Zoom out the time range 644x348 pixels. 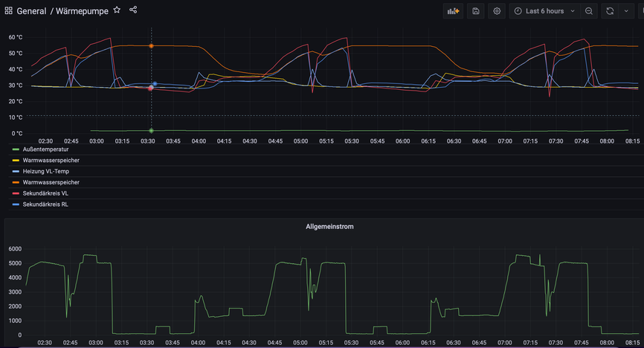[x=589, y=11]
